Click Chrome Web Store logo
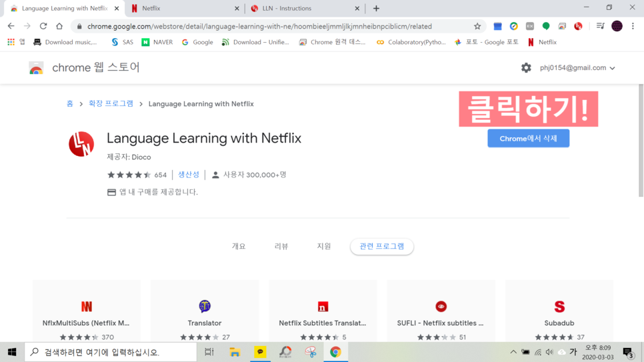 click(36, 68)
